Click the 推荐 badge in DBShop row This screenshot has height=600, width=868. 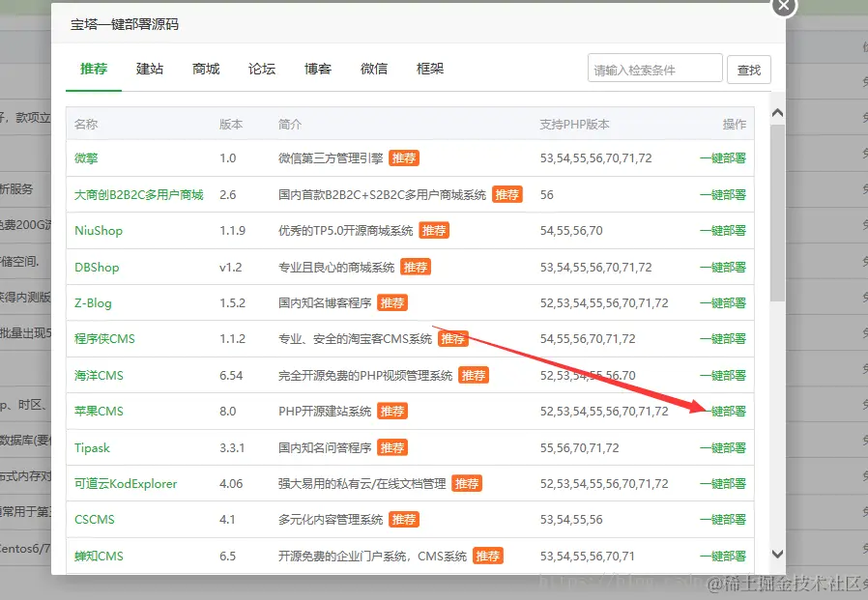[416, 268]
